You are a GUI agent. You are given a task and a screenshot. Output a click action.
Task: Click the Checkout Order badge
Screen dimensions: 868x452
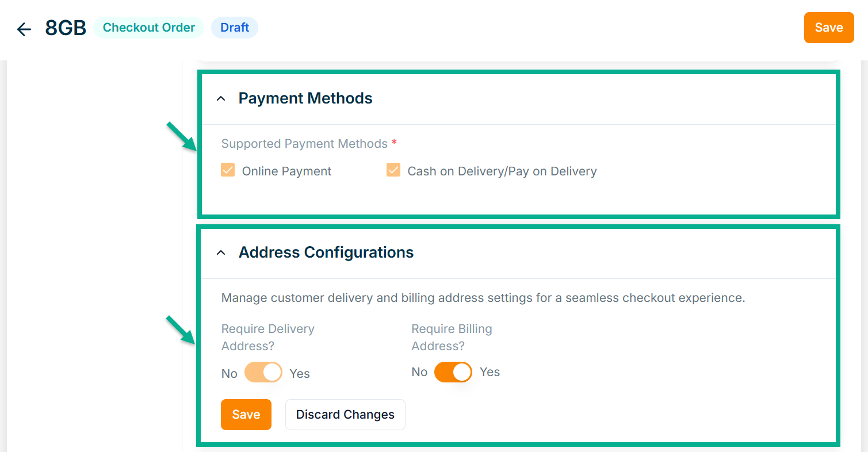(x=148, y=28)
